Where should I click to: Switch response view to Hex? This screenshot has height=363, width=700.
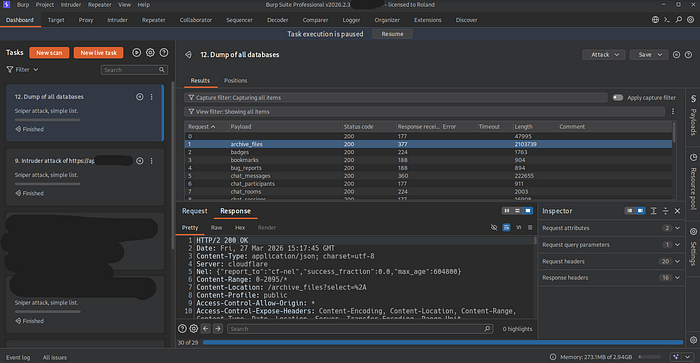pyautogui.click(x=240, y=228)
